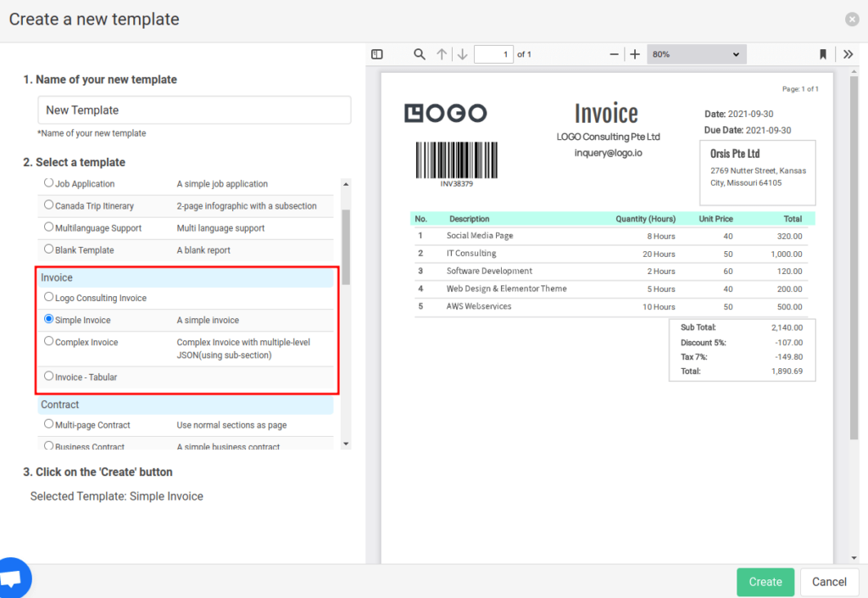Image resolution: width=868 pixels, height=598 pixels.
Task: Click the Cancel button
Action: click(829, 582)
